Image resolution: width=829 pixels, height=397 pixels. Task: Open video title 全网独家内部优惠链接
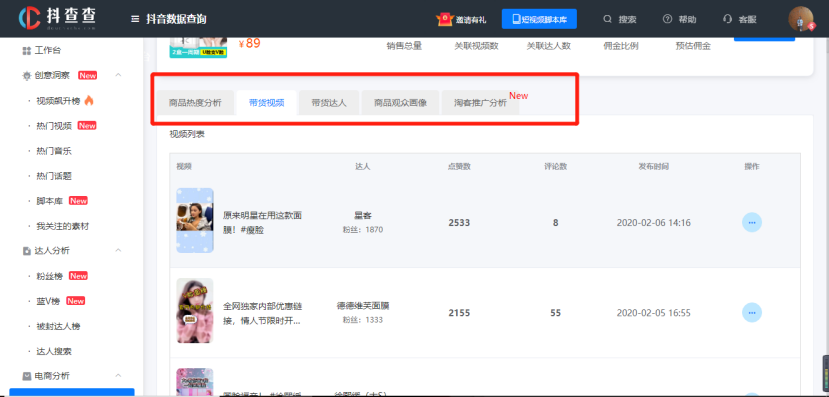pyautogui.click(x=263, y=313)
